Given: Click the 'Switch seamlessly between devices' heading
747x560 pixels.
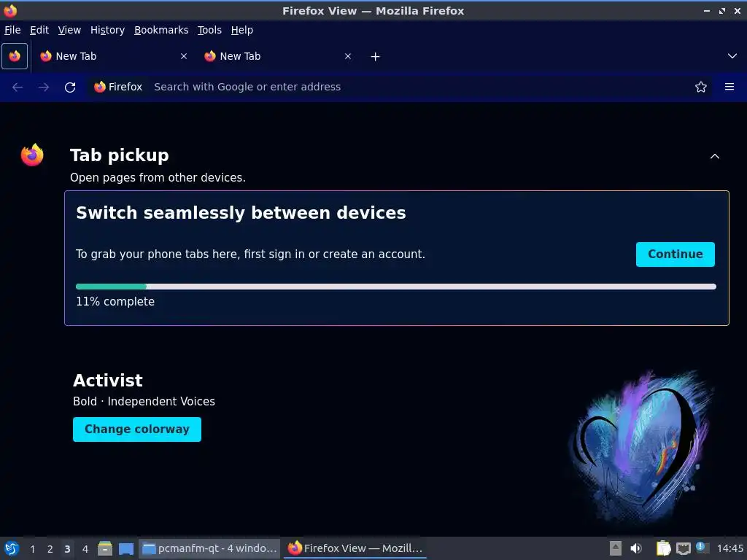Looking at the screenshot, I should (x=241, y=213).
